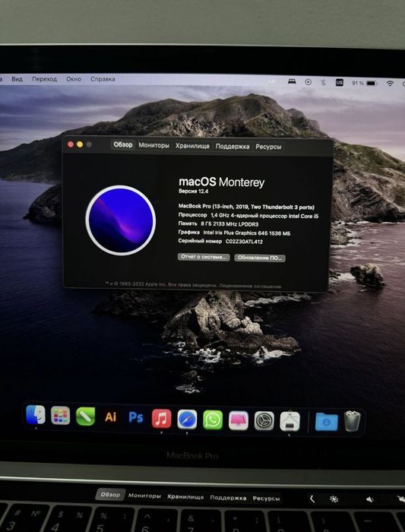Launch Adobe Illustrator from the Dock

pos(111,417)
